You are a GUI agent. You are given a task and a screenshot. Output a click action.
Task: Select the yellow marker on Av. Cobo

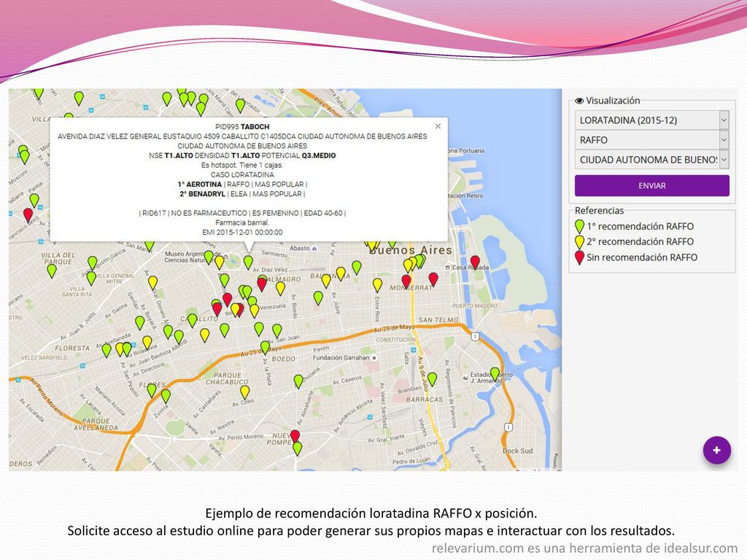point(245,392)
